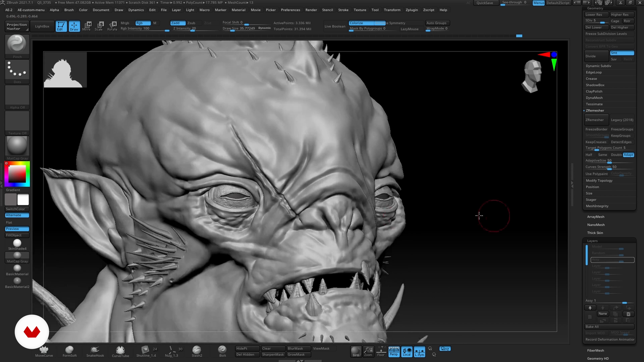Click Projection Master button
This screenshot has width=644, height=362.
(17, 26)
